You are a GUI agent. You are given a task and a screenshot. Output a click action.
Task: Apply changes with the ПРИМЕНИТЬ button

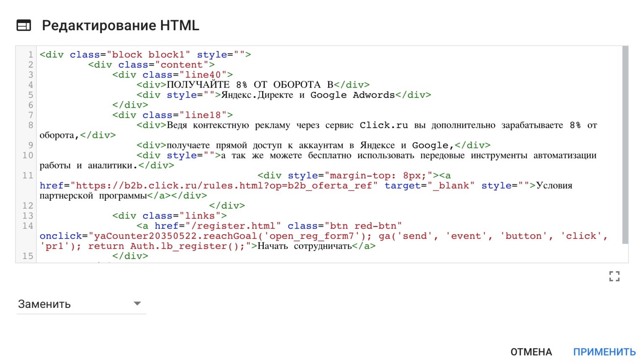click(604, 352)
